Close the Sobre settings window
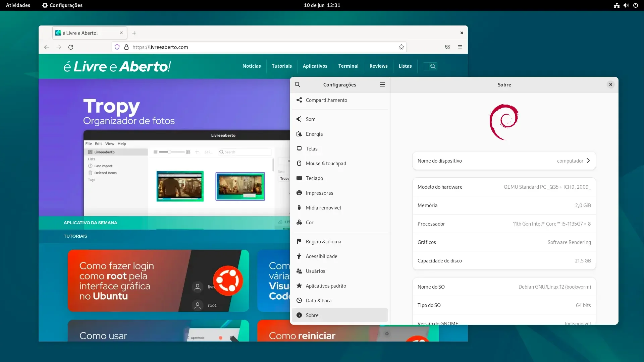Screen dimensions: 644x362 click(611, 84)
